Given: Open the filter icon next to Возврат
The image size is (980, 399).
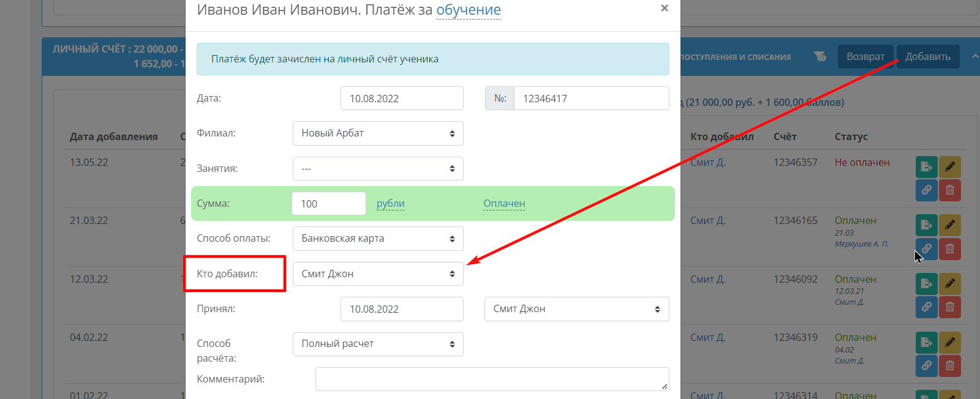Looking at the screenshot, I should (x=820, y=56).
